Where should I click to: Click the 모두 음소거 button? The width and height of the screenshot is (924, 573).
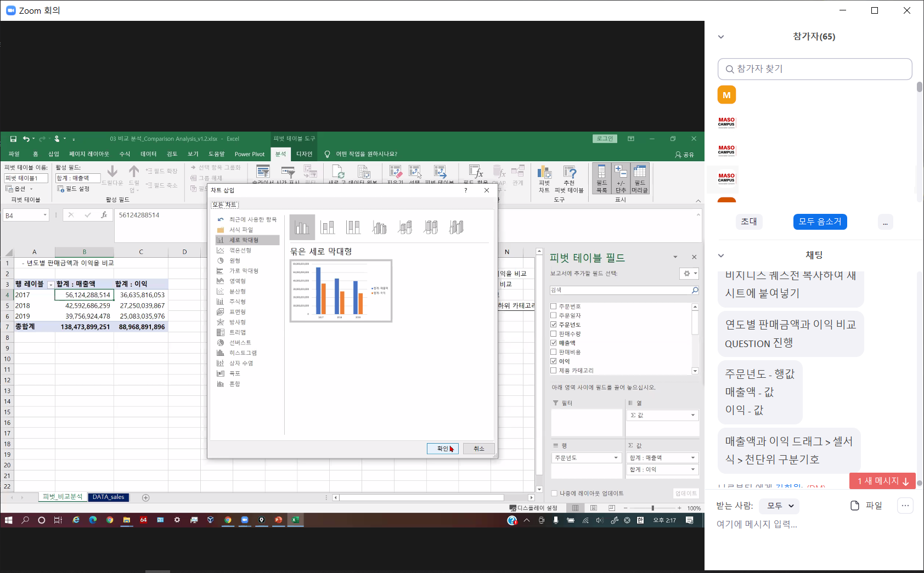click(x=820, y=222)
